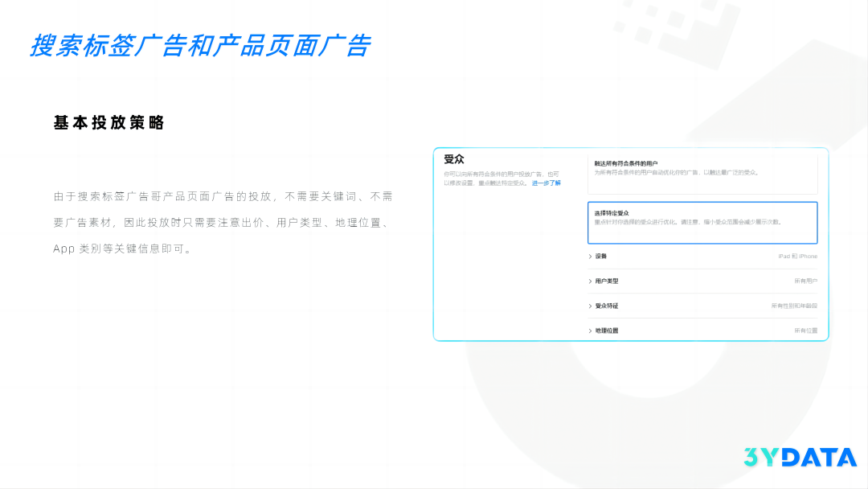Click the 所有性别和年龄段 value text
Viewport: 868px width, 489px height.
[794, 306]
